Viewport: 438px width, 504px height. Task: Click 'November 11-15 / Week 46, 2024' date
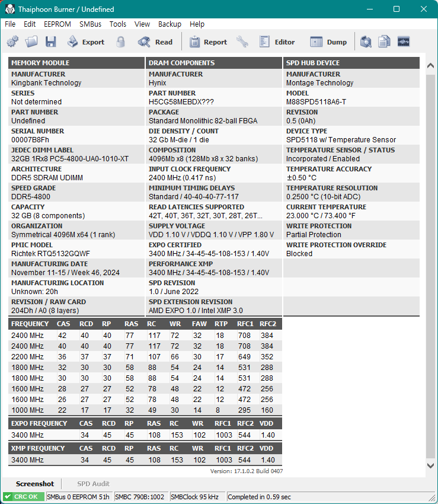tap(66, 273)
